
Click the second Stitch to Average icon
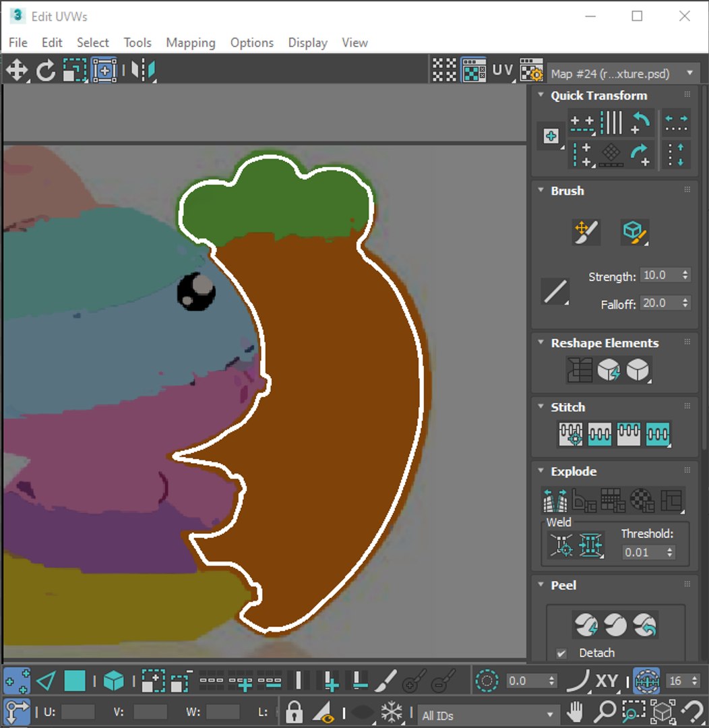click(599, 434)
